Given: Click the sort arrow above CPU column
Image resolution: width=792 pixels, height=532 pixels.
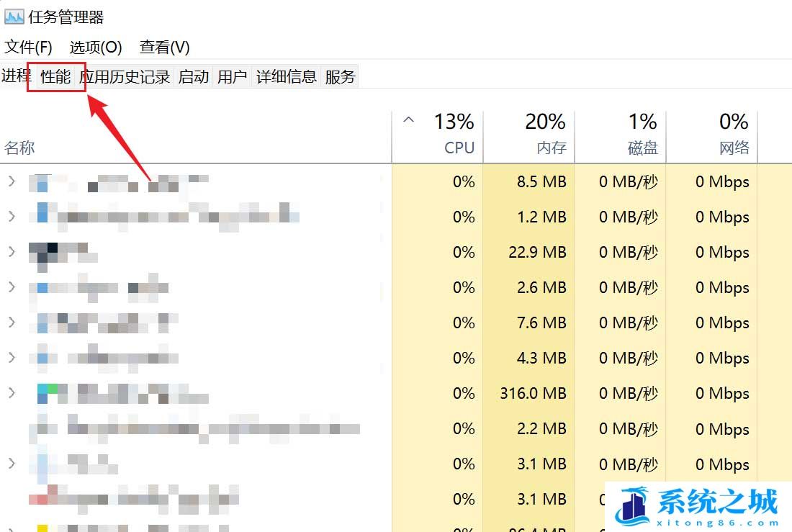Looking at the screenshot, I should [409, 120].
